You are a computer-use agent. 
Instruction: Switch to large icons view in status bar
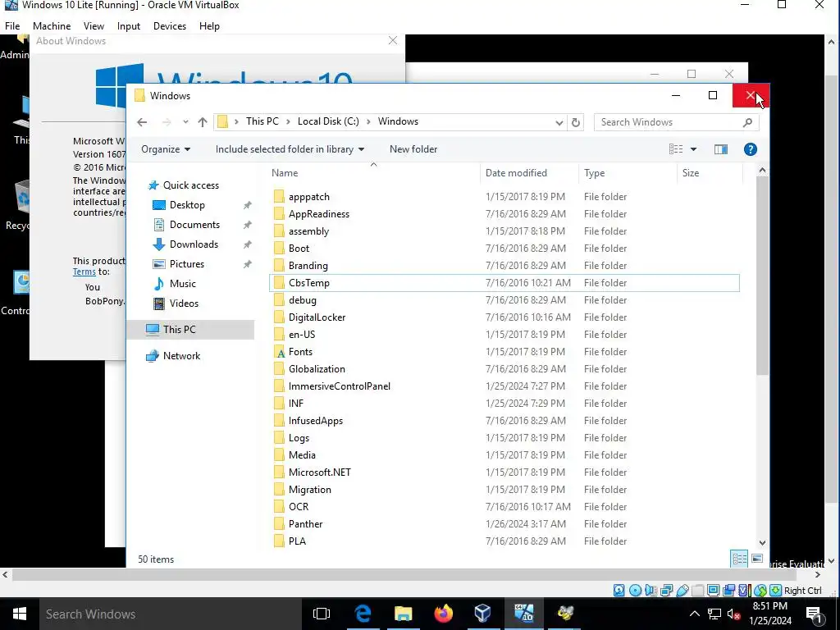757,559
